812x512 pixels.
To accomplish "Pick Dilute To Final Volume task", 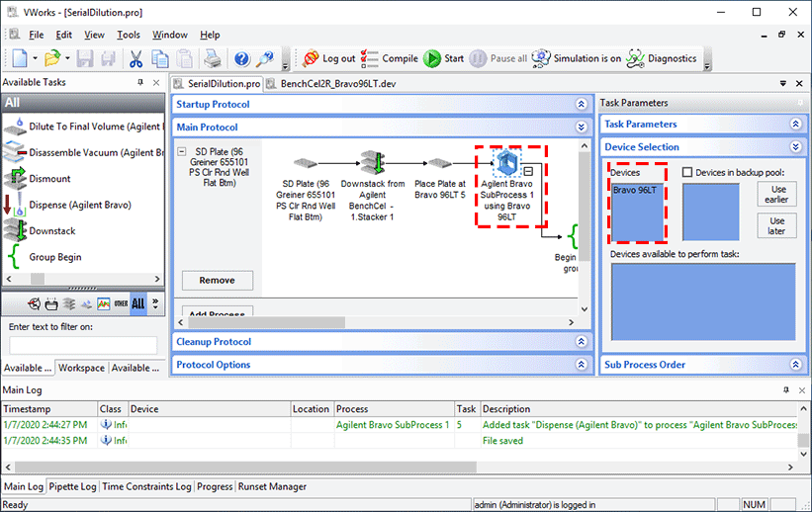I will tap(83, 127).
